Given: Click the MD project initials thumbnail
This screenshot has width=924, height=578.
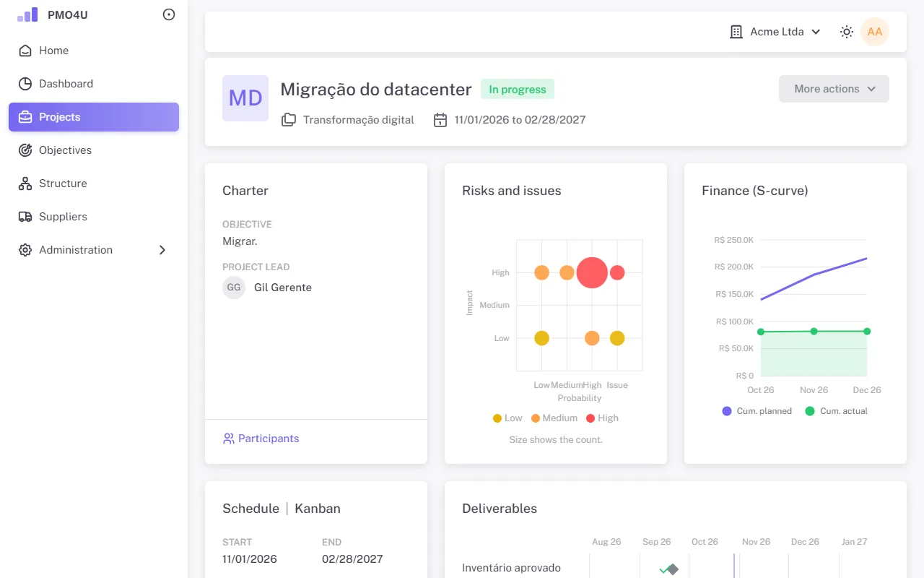Looking at the screenshot, I should point(245,98).
